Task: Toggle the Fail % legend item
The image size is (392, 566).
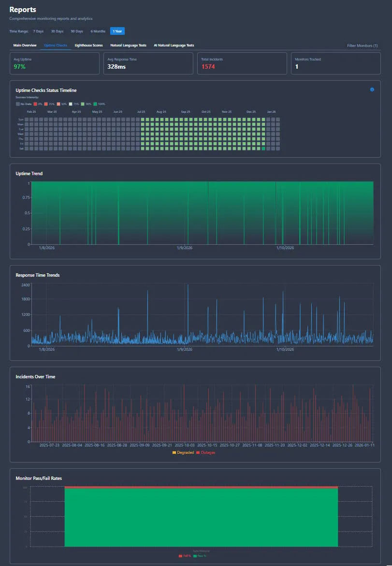Action: [184, 555]
